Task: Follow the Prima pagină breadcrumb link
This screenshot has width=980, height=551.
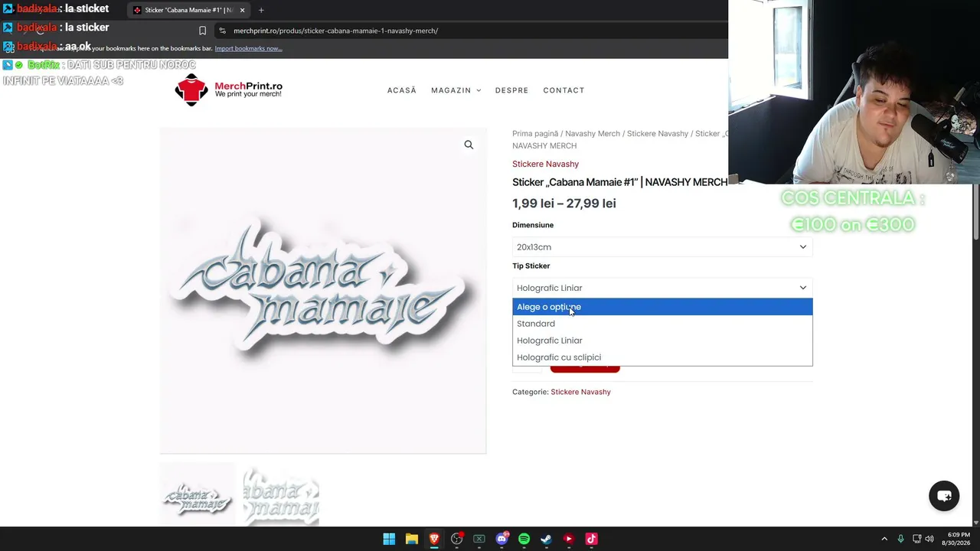Action: [535, 133]
